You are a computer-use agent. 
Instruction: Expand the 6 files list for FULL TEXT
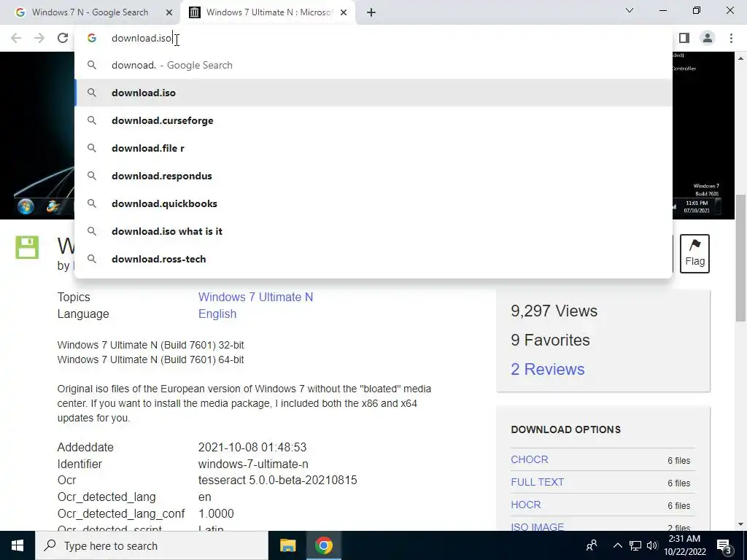[678, 483]
